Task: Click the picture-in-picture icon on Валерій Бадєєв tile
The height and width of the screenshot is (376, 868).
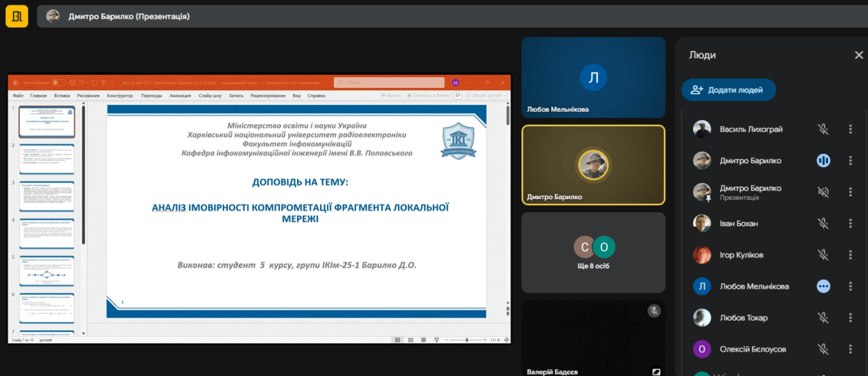Action: click(656, 371)
